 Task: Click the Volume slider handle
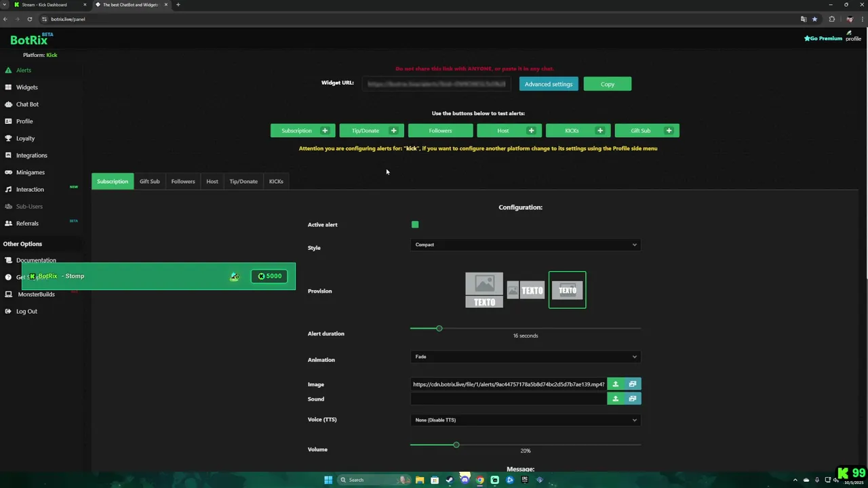point(456,445)
